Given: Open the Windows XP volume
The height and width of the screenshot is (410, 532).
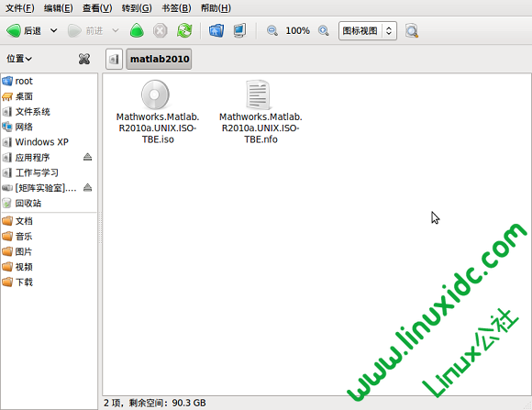Looking at the screenshot, I should (50, 142).
